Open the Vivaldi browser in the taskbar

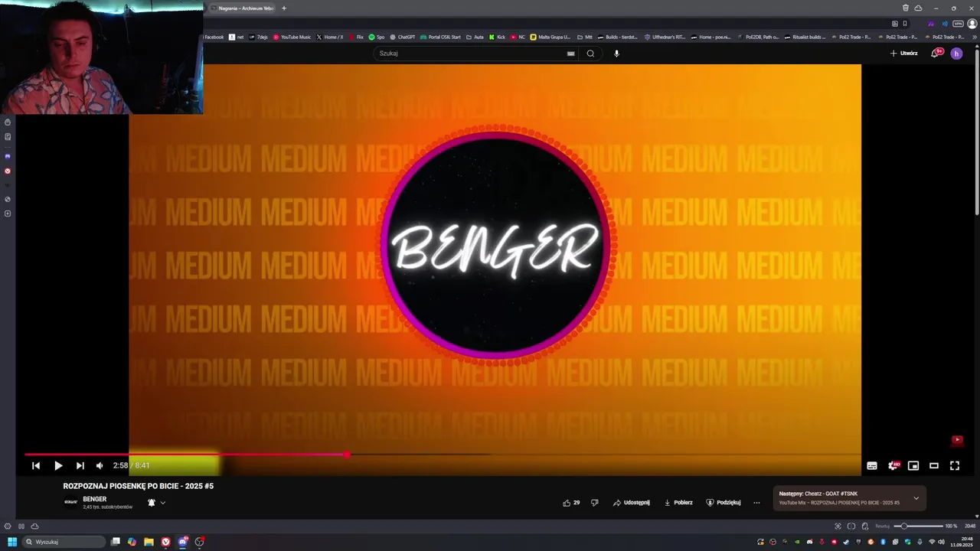tap(165, 542)
